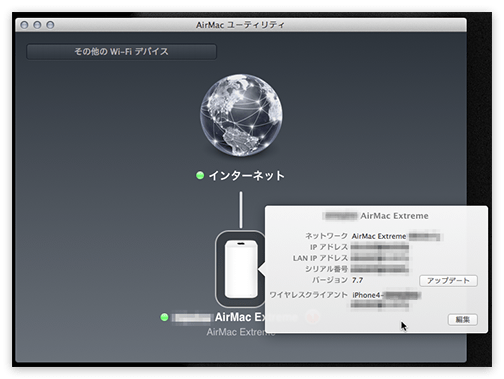The height and width of the screenshot is (379, 504).
Task: Click the バージョン label
Action: [x=330, y=280]
